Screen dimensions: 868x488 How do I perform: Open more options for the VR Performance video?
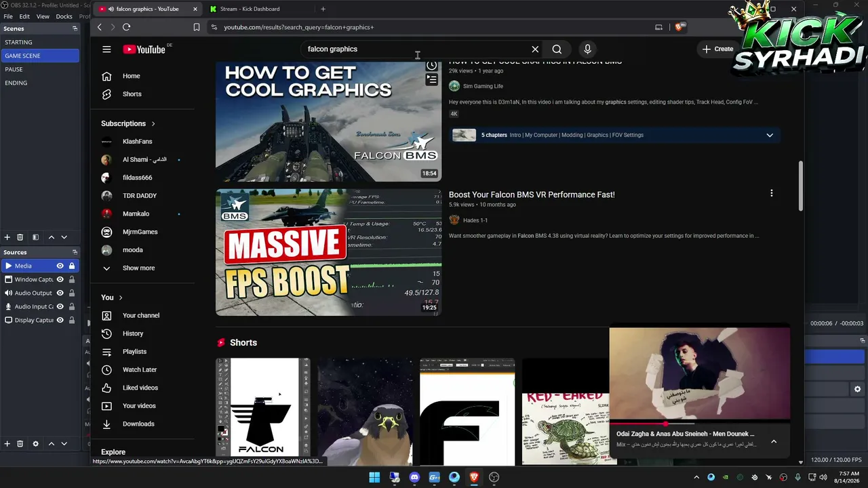coord(771,193)
